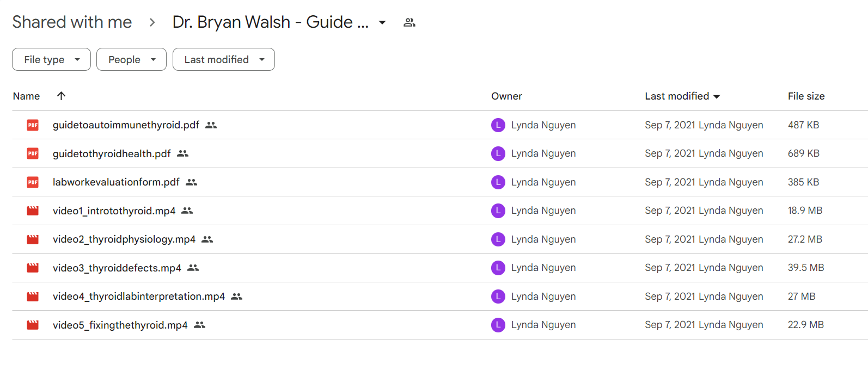
Task: Select the labworkevaluationform.pdf file name
Action: coord(116,182)
